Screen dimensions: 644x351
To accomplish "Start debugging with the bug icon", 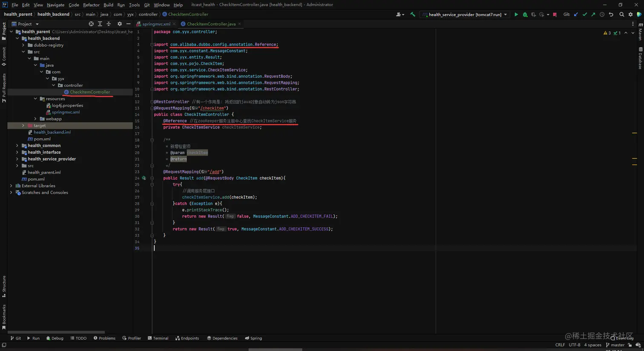I will [525, 14].
